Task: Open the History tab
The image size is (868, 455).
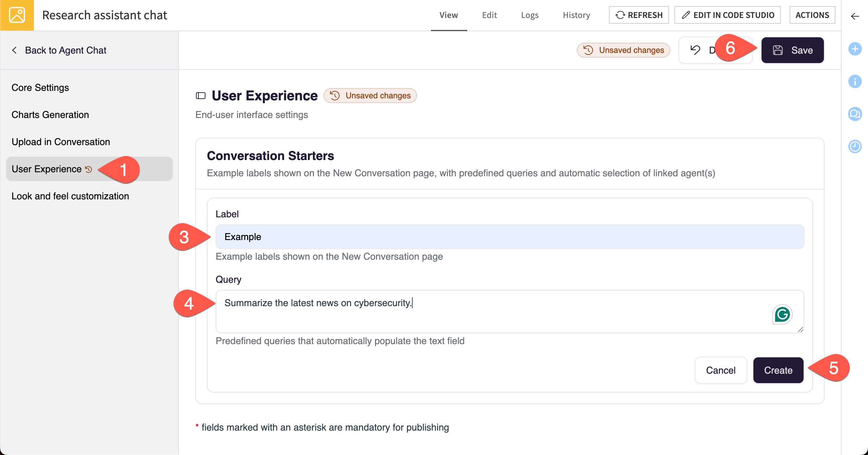Action: [576, 15]
